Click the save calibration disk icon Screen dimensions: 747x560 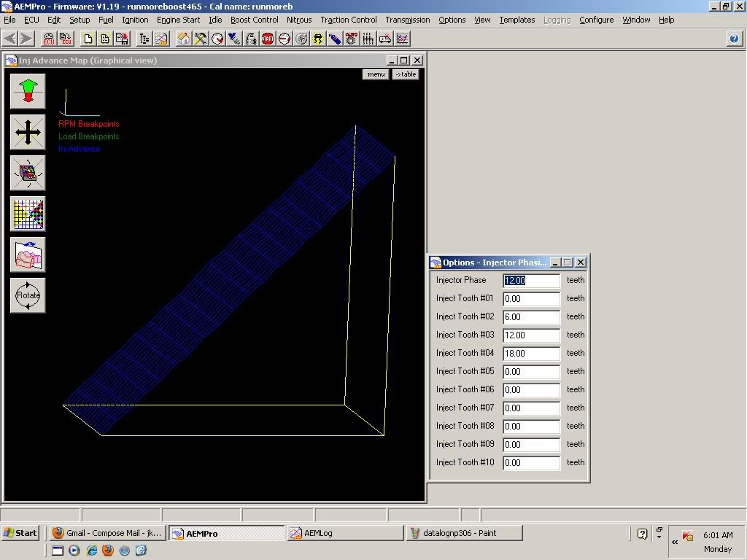122,39
